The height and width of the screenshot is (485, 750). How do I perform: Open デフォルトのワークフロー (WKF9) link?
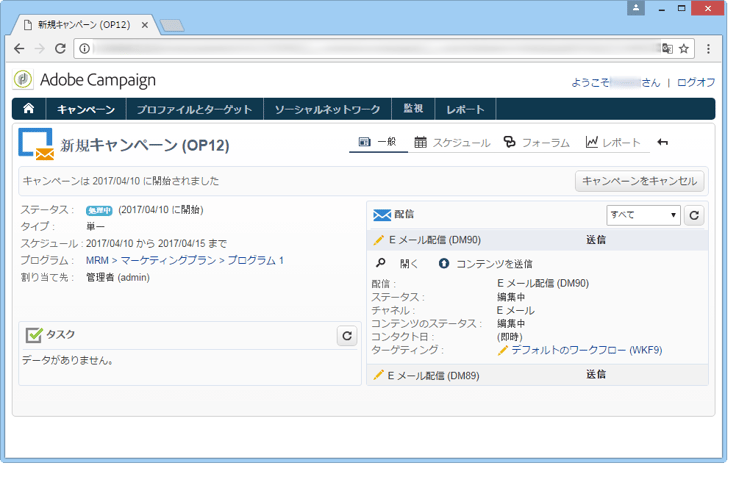click(587, 350)
